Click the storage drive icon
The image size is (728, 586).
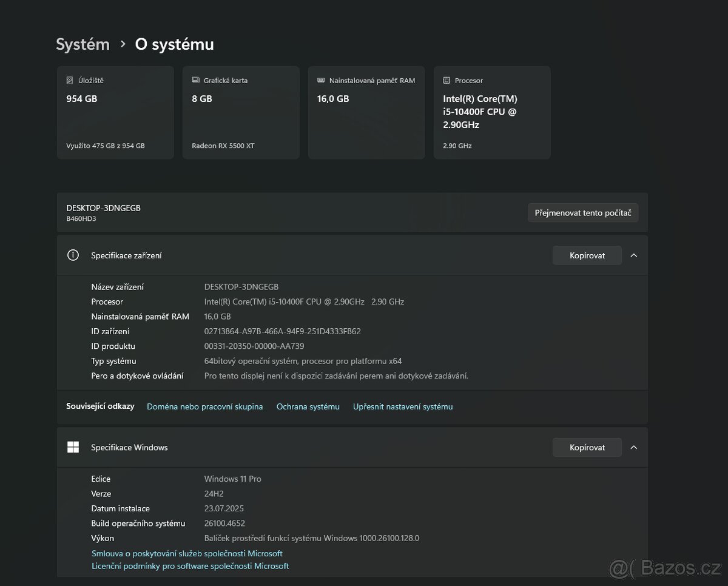pos(70,80)
